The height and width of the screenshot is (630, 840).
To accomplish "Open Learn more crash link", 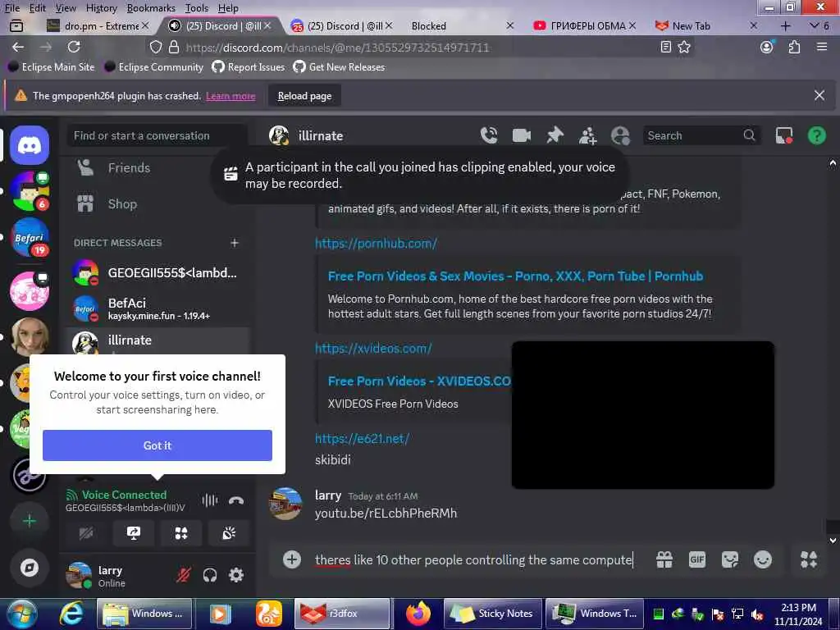I will pyautogui.click(x=231, y=96).
